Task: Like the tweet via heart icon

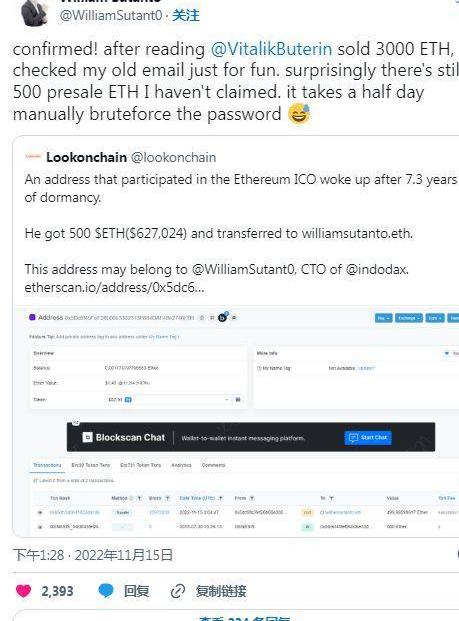Action: click(x=23, y=591)
